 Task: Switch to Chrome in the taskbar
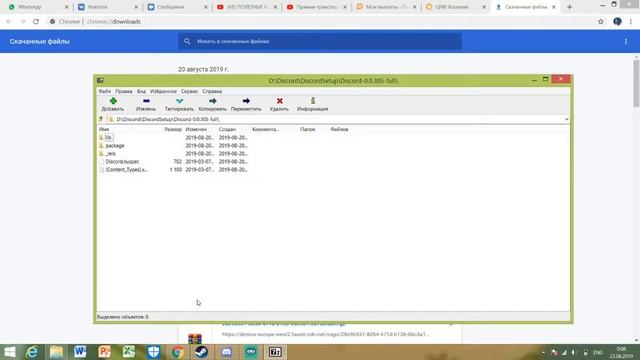[178, 352]
